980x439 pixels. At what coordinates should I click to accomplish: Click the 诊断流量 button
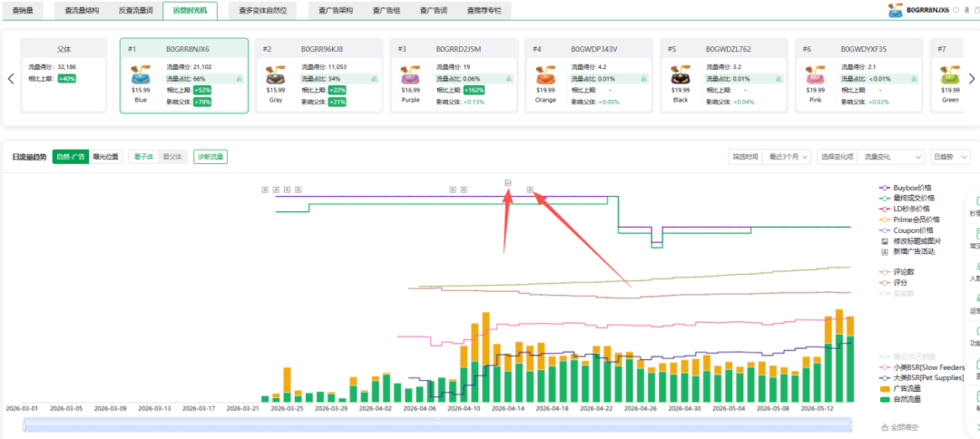(211, 157)
